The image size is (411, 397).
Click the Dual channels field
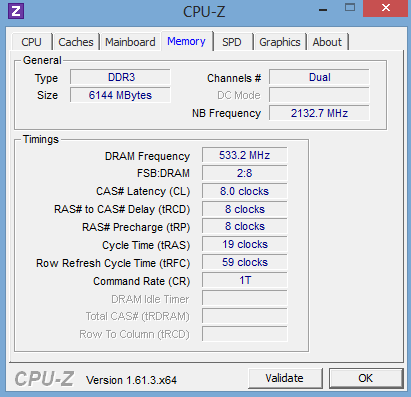click(319, 77)
